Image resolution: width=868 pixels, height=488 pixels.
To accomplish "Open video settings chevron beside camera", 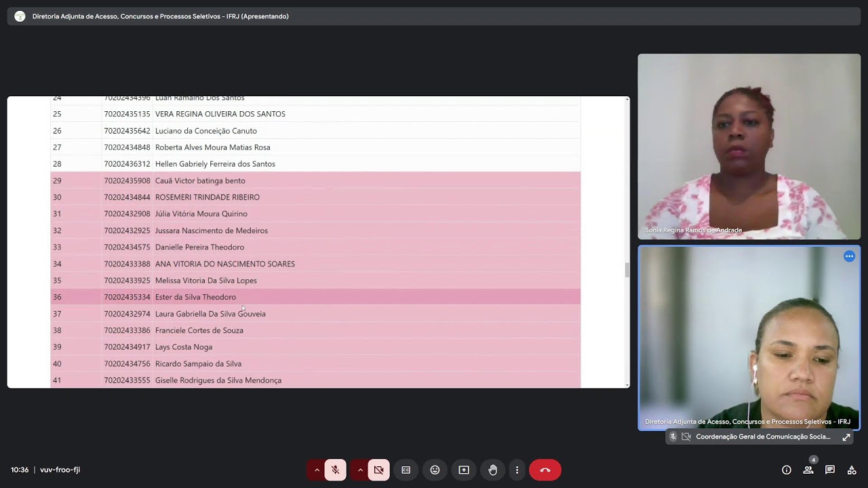I will [360, 470].
